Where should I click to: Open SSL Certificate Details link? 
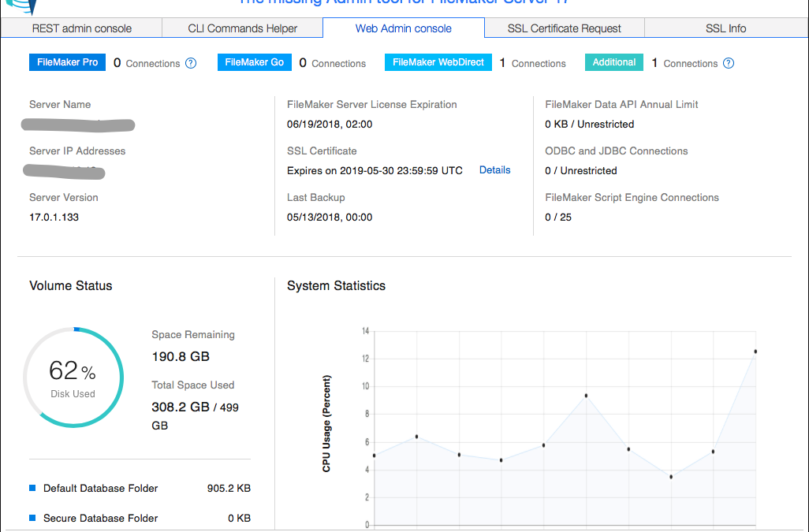pyautogui.click(x=495, y=170)
